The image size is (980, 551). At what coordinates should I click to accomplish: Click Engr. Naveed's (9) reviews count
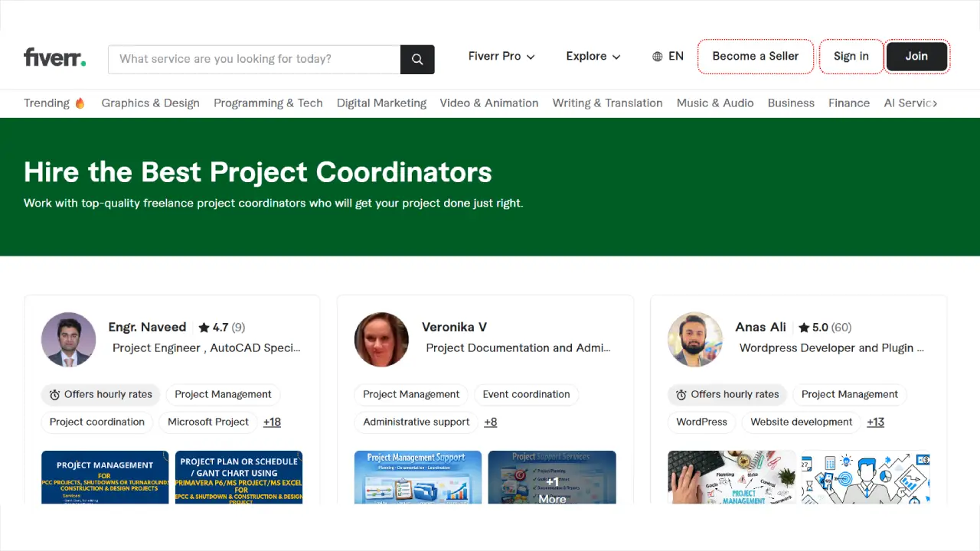click(238, 328)
